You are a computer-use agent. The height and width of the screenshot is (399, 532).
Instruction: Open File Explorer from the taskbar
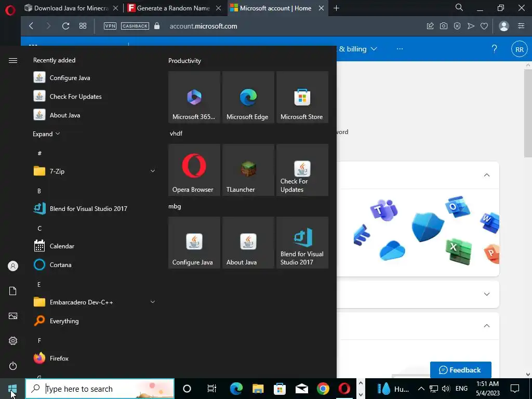pyautogui.click(x=258, y=389)
